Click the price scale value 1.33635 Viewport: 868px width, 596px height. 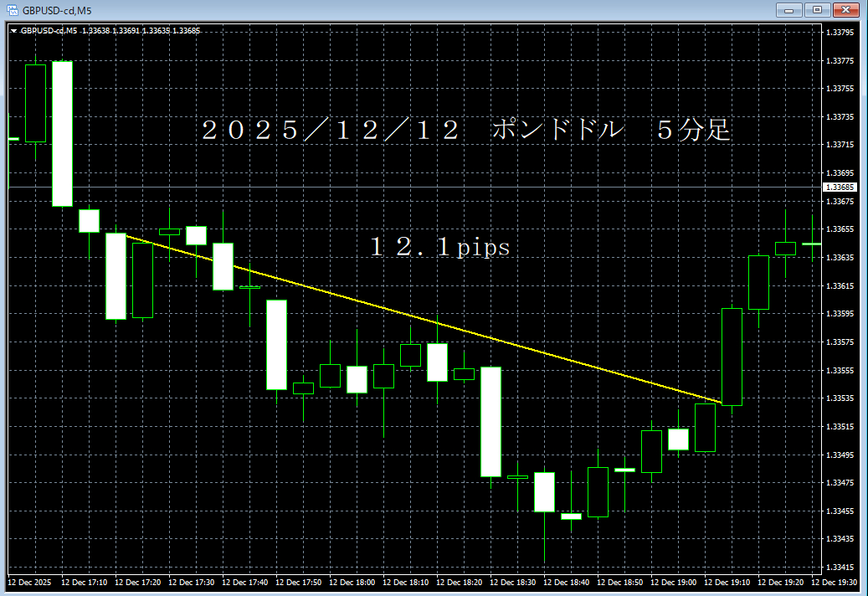(x=840, y=257)
